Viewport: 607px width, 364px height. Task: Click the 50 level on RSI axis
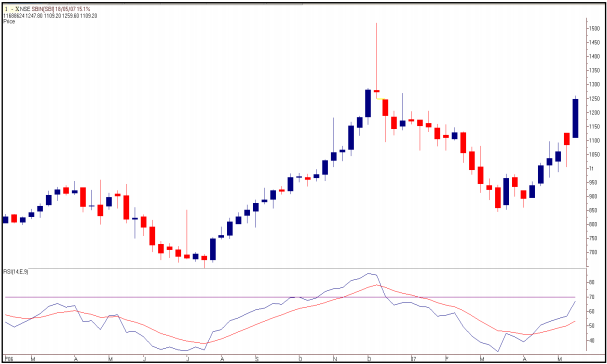click(592, 326)
